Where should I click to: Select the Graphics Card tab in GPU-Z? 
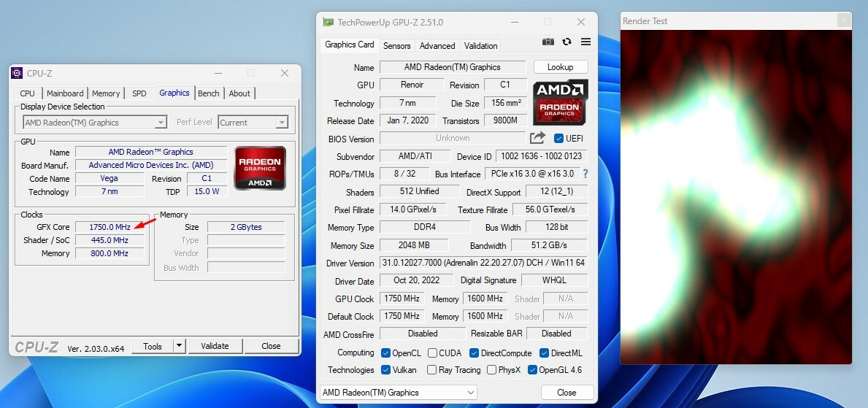click(x=349, y=45)
